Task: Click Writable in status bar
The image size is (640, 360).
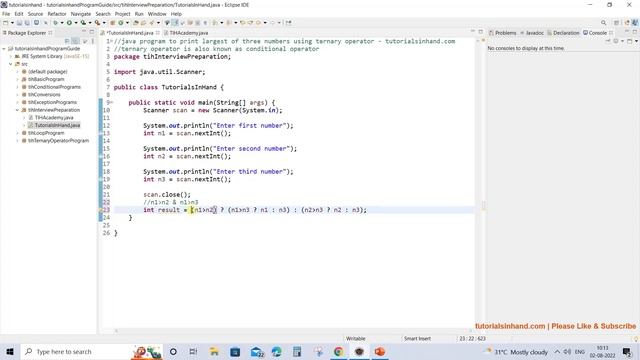Action: [x=356, y=338]
